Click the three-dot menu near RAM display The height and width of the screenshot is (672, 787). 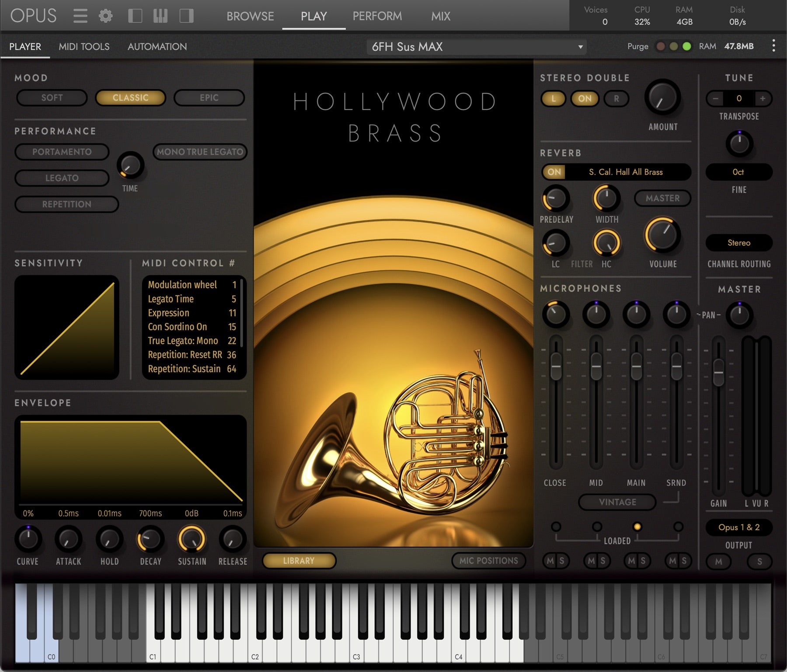click(773, 46)
